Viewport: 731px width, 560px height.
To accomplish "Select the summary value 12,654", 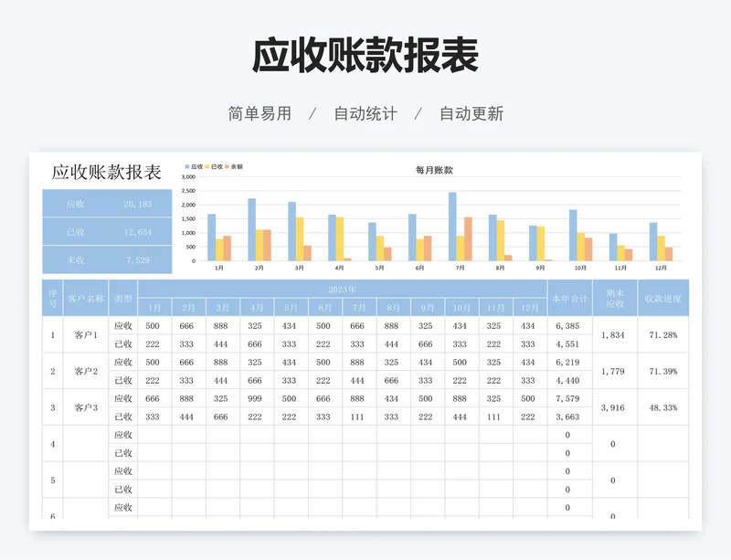I will pos(138,232).
